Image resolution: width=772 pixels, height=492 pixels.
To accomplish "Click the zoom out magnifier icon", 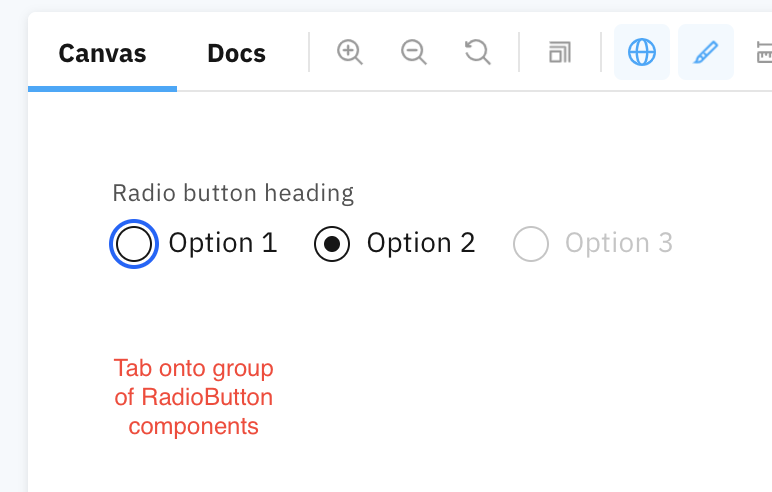I will point(413,52).
